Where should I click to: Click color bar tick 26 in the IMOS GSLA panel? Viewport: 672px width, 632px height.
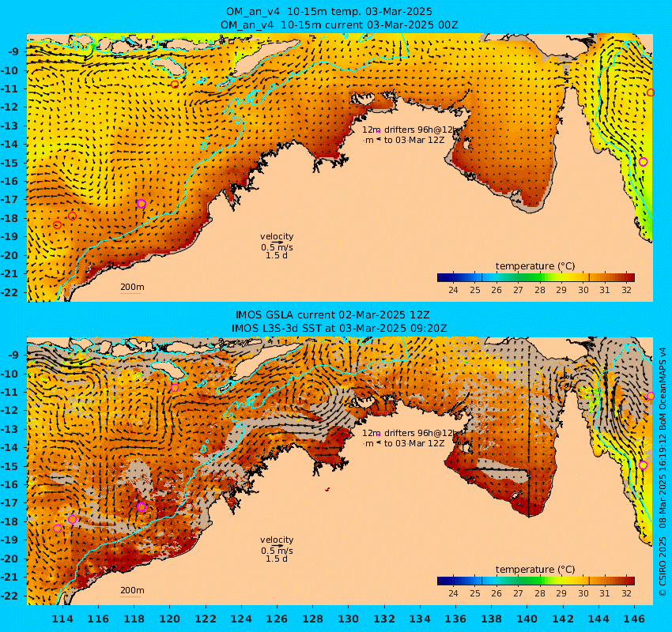pyautogui.click(x=496, y=593)
